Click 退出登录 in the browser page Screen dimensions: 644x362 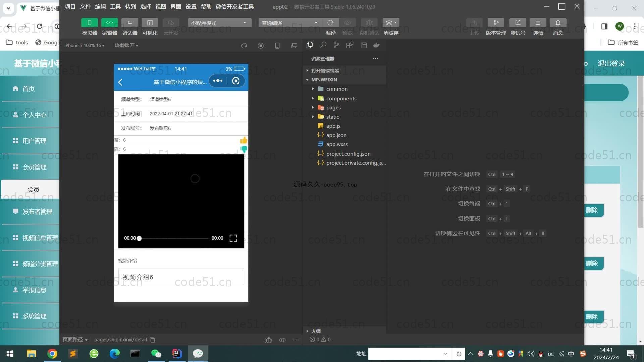click(611, 63)
